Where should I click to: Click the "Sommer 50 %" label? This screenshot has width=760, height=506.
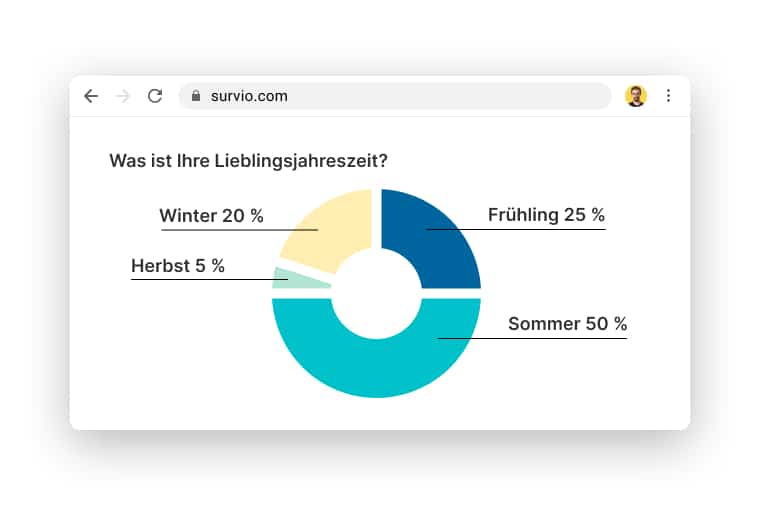567,324
